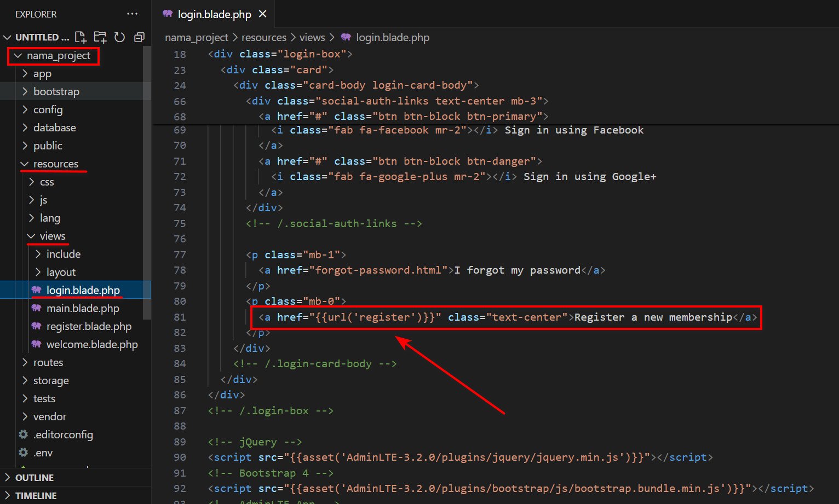Expand the config folder
839x504 pixels.
[x=25, y=110]
